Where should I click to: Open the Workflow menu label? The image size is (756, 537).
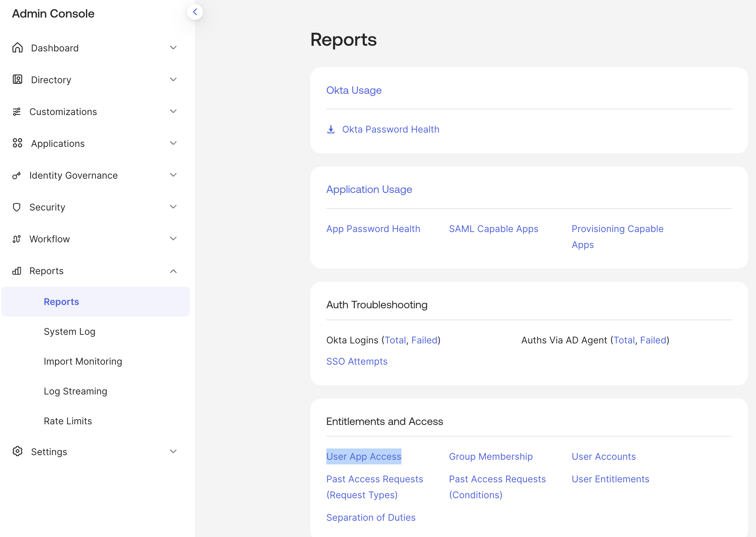click(50, 239)
